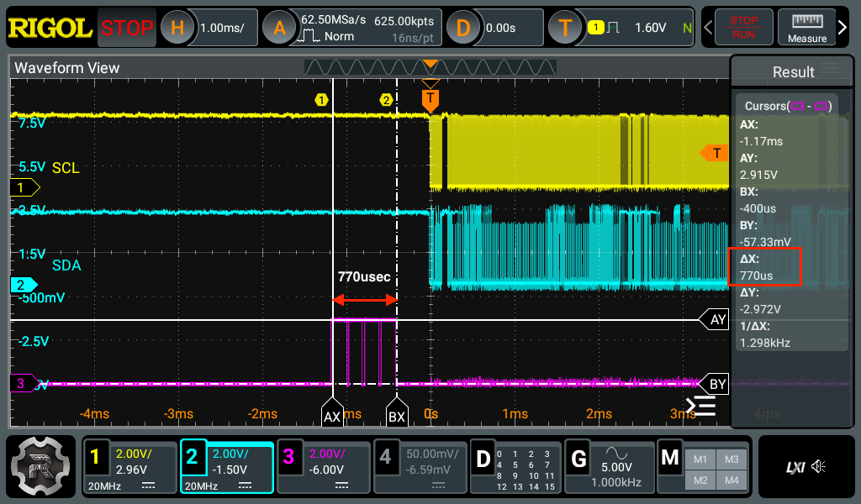The image size is (861, 504).
Task: Click the M math label
Action: pyautogui.click(x=670, y=458)
